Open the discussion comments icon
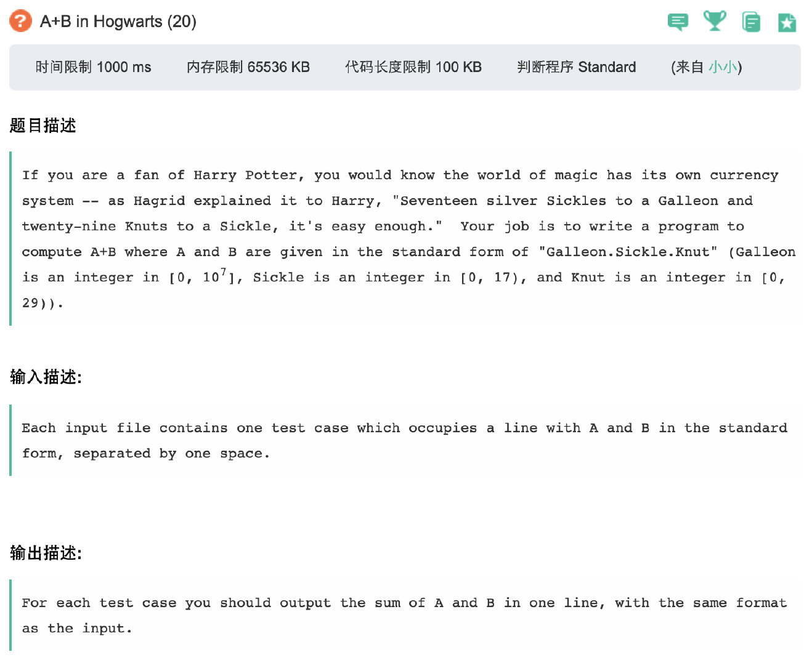812x665 pixels. tap(678, 22)
